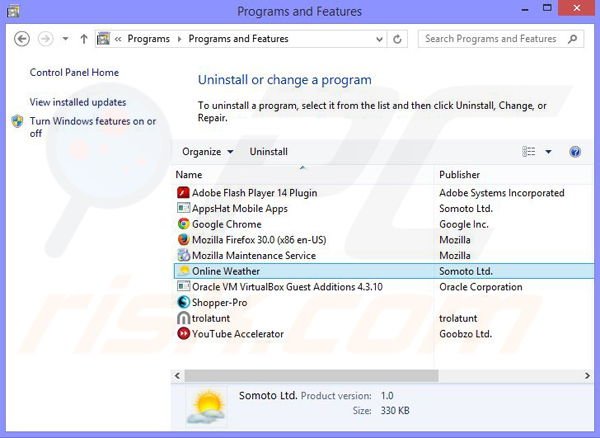This screenshot has width=600, height=438.
Task: Click Oracle Corporation publisher cell
Action: coord(481,287)
